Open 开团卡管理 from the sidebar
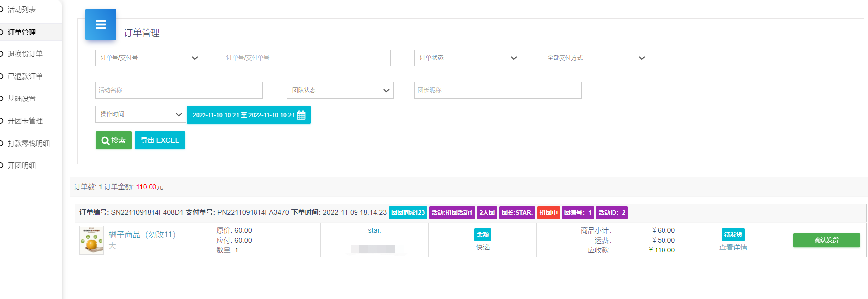868x299 pixels. (x=25, y=121)
